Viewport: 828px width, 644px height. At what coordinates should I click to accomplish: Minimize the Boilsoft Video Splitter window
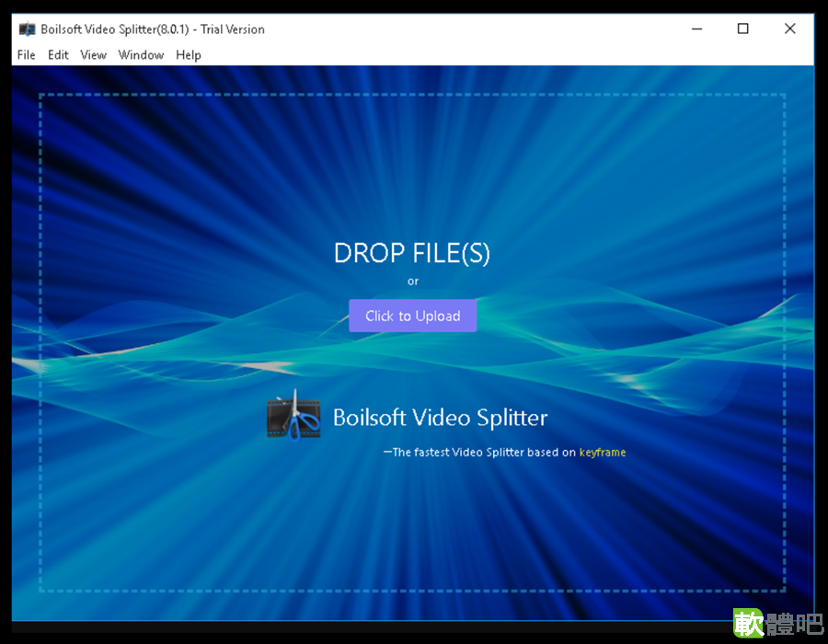(697, 29)
